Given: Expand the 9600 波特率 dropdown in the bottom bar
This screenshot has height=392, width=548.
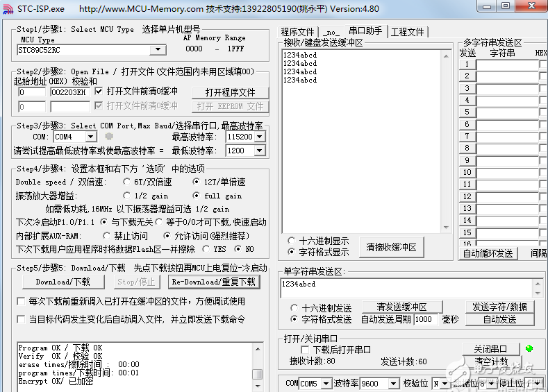Looking at the screenshot, I should coord(395,384).
